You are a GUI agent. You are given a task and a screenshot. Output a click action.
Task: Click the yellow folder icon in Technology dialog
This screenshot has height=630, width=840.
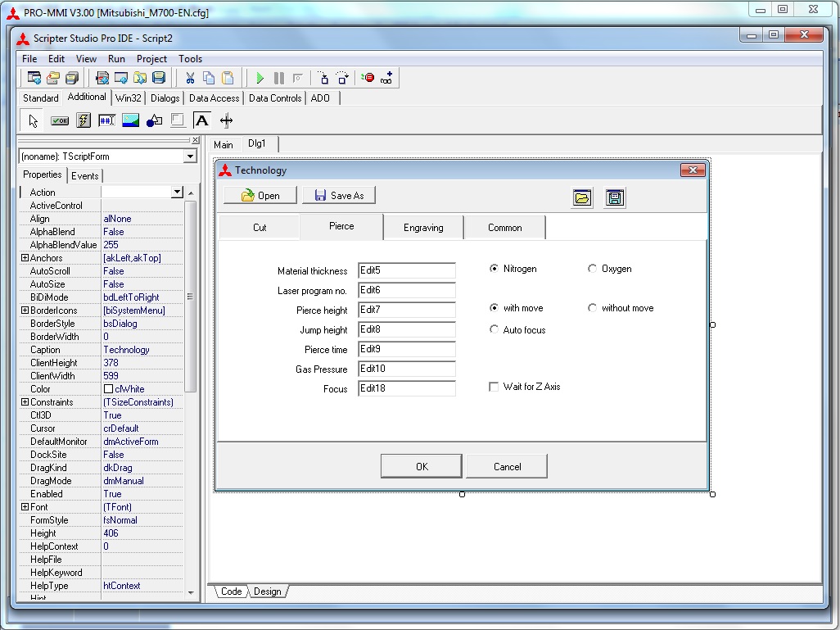(582, 197)
